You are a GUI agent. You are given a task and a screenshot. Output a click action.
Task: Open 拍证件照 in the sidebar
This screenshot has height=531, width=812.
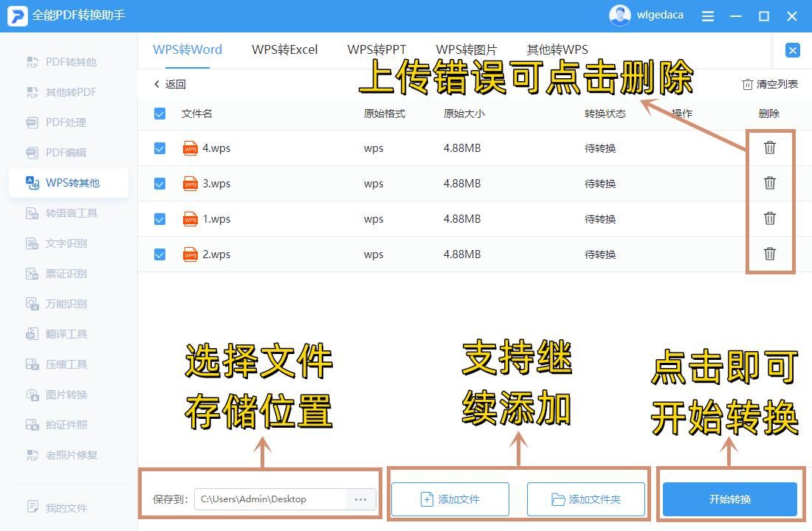(69, 425)
